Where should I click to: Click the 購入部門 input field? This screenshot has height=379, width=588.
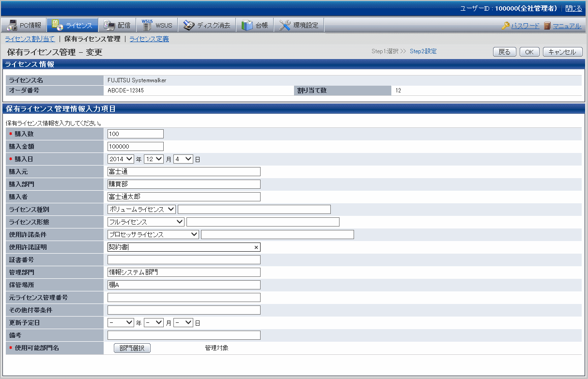[x=184, y=184]
